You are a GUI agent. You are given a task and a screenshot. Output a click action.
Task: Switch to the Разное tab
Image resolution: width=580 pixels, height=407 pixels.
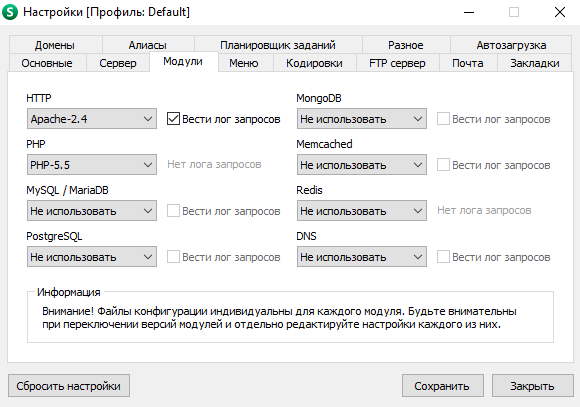coord(406,45)
